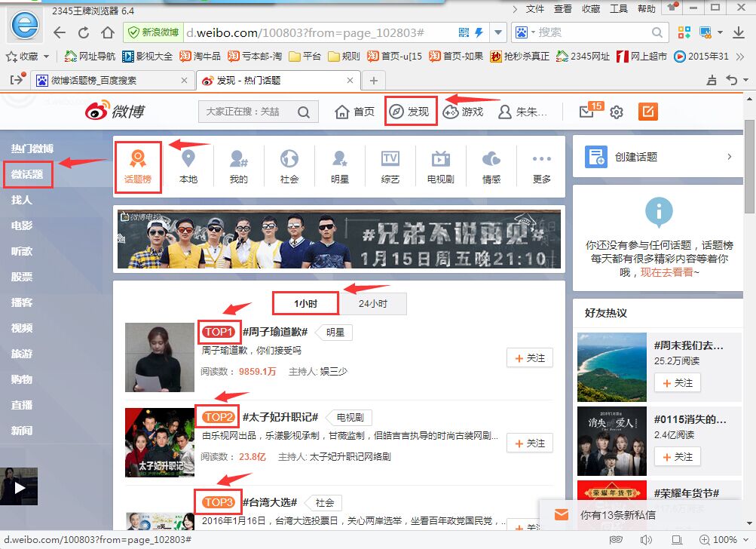This screenshot has width=756, height=549.
Task: Select the 本地 location category icon
Action: pos(188,167)
